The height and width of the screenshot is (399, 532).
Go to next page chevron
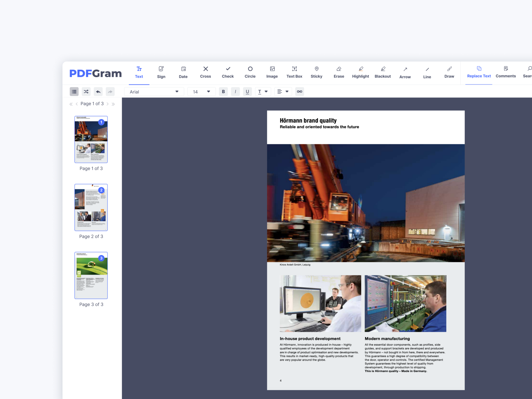[x=107, y=104]
